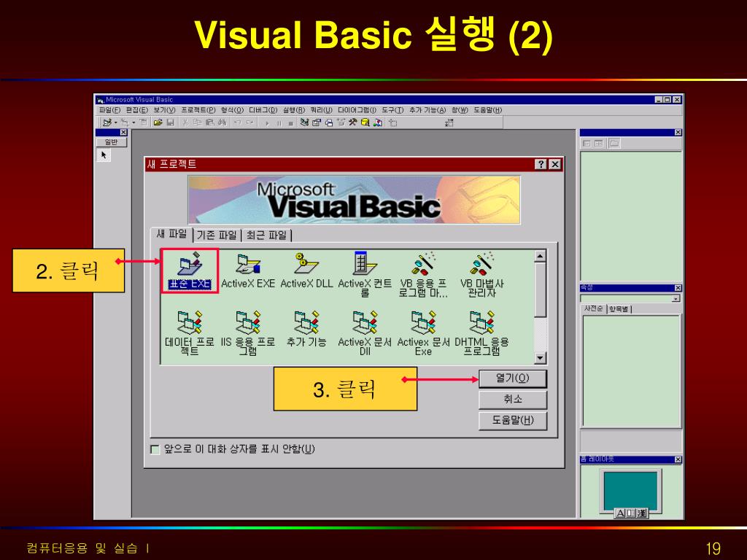Open the Project Explorer toolbar icon
747x560 pixels.
point(304,122)
